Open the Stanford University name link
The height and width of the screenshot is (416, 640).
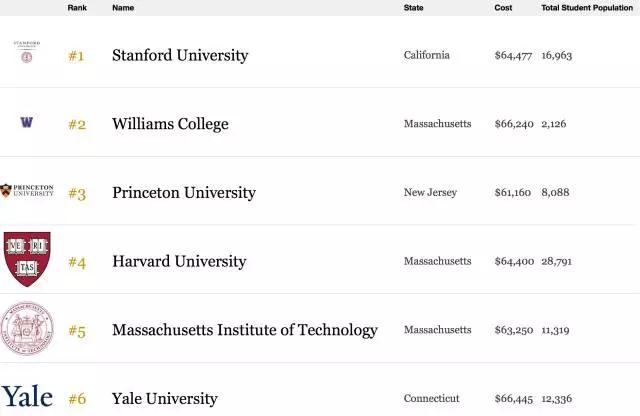180,56
